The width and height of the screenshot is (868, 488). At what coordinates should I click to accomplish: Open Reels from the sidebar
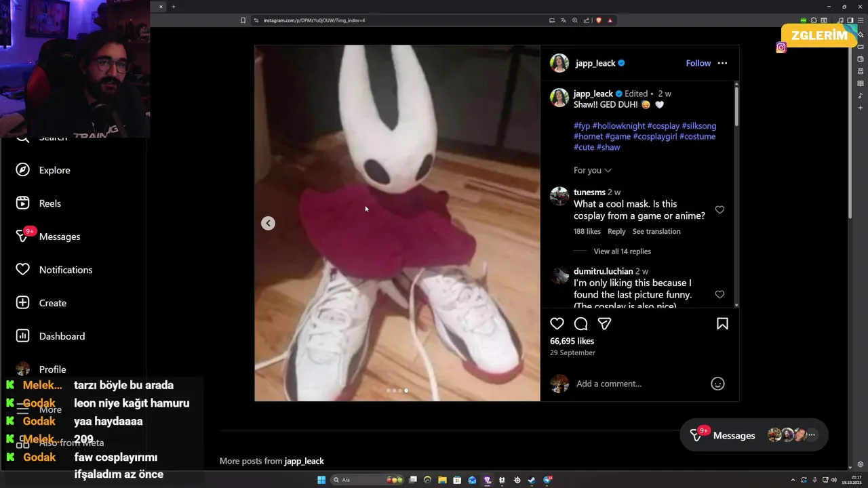click(x=39, y=203)
